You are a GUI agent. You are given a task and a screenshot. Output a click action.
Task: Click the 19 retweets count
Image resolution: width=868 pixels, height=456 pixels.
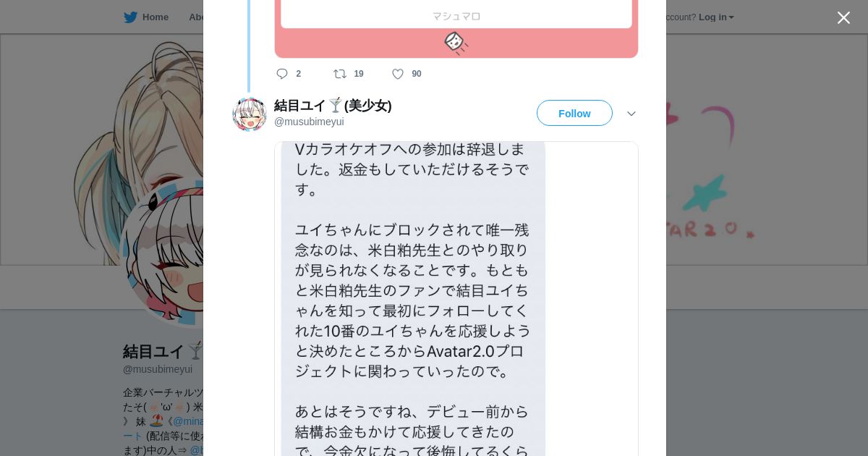click(x=359, y=74)
